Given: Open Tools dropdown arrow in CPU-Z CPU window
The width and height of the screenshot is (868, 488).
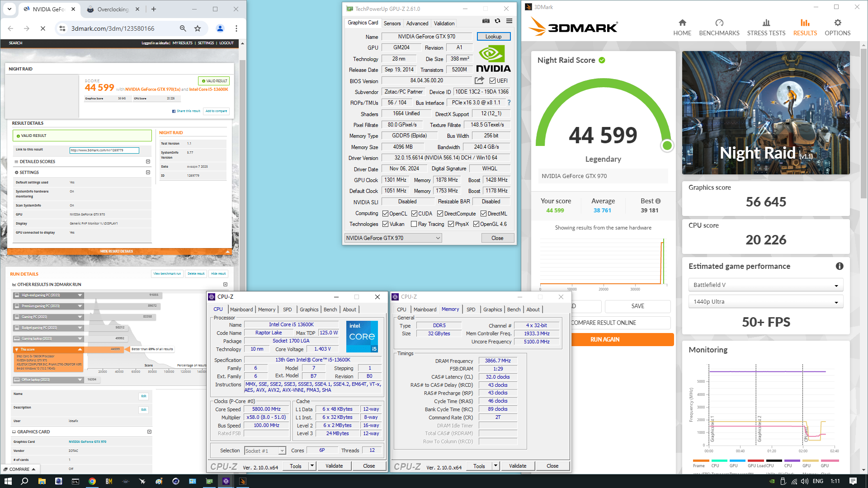Looking at the screenshot, I should tap(312, 466).
